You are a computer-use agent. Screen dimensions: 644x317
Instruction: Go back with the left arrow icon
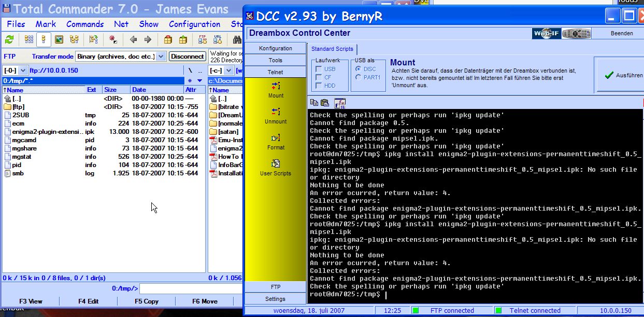[x=133, y=39]
